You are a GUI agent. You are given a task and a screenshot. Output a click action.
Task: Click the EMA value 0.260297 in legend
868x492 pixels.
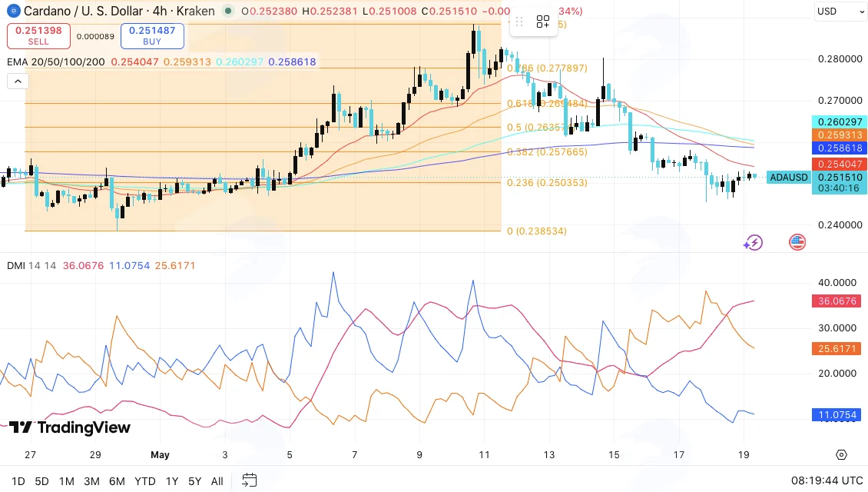tap(240, 62)
